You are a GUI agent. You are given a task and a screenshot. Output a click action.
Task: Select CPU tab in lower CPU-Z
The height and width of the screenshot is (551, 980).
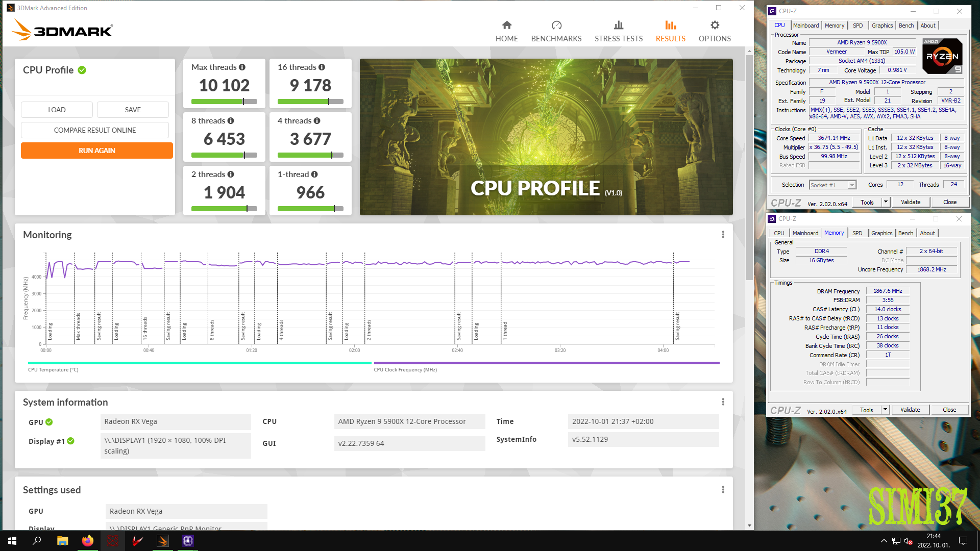tap(779, 233)
